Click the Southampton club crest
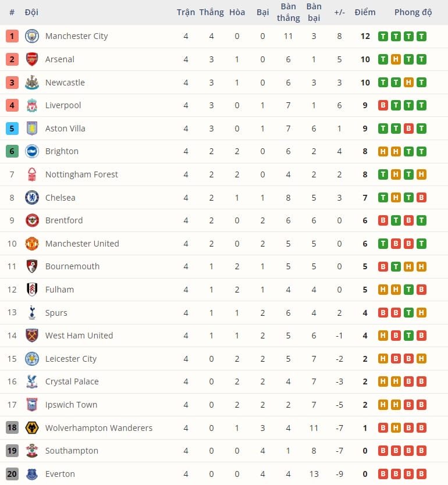The height and width of the screenshot is (485, 448). pyautogui.click(x=31, y=451)
